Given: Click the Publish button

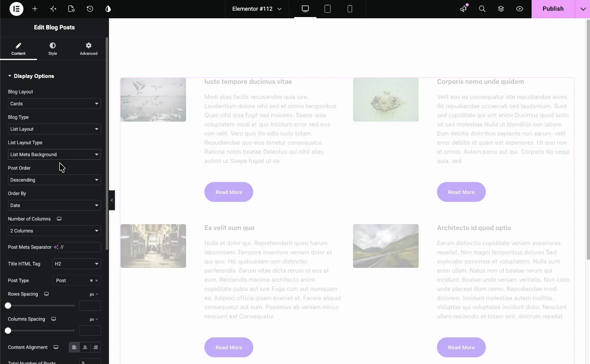Looking at the screenshot, I should coord(553,9).
